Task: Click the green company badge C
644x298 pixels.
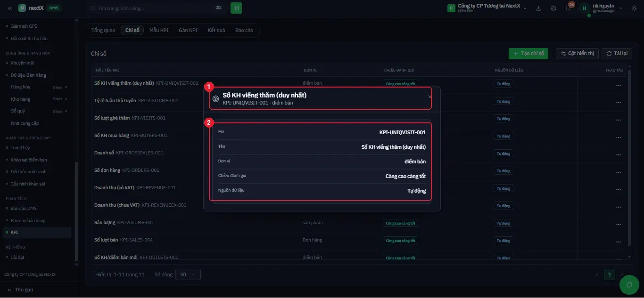Action: pos(451,8)
